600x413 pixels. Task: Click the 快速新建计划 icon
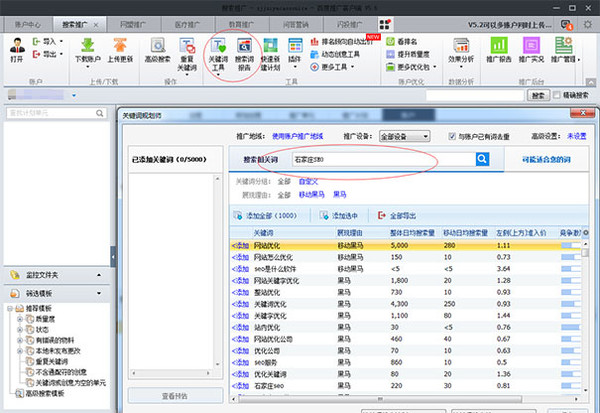coord(271,45)
